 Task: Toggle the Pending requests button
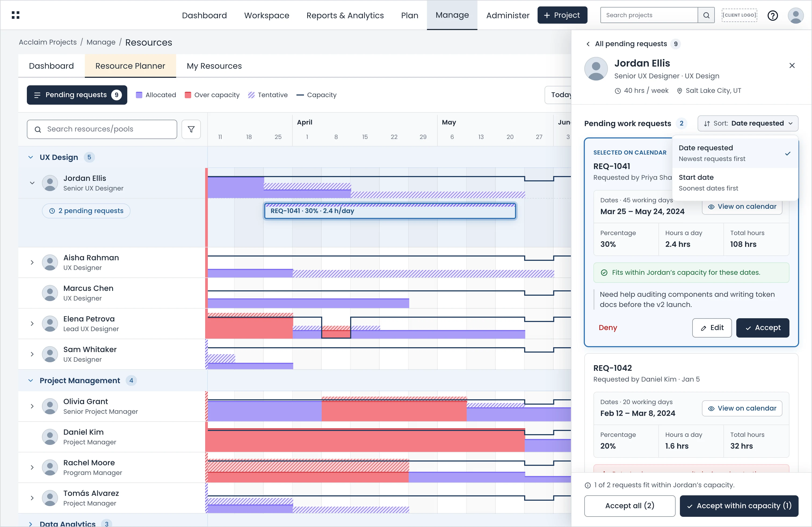[77, 95]
